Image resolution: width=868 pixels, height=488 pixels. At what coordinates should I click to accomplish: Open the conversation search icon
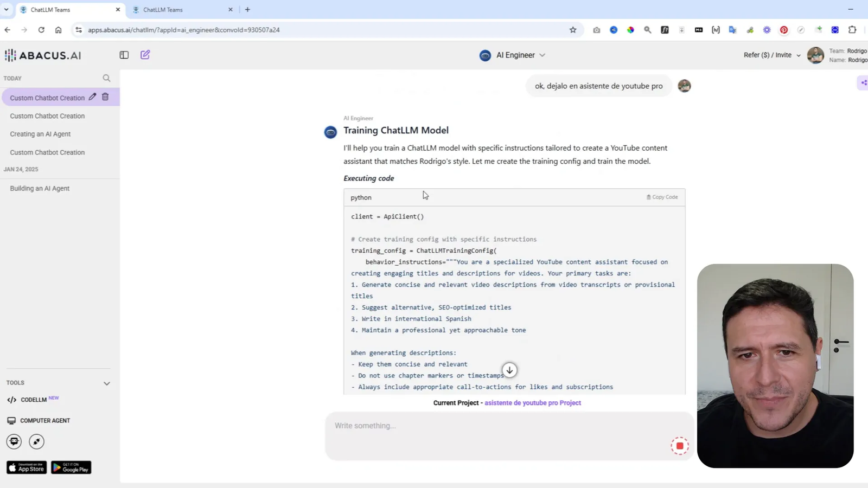[106, 78]
